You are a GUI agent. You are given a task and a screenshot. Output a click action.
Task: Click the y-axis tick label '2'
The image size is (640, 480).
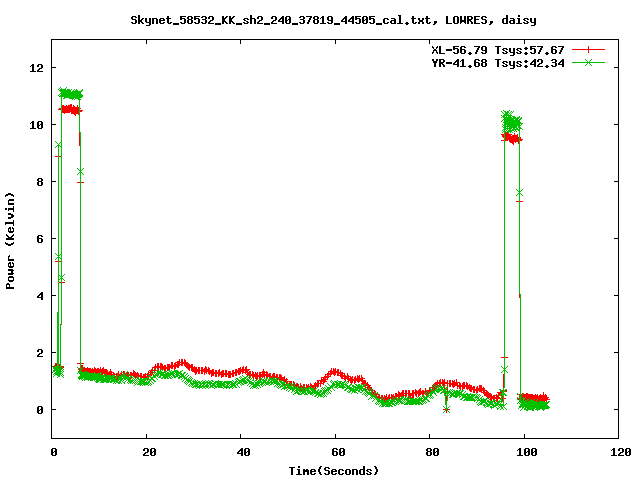click(40, 353)
